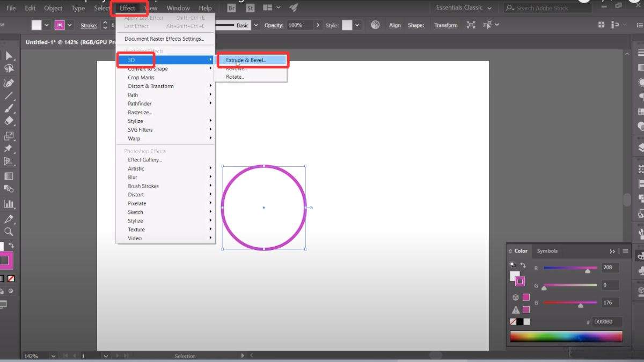Expand the Opacity arrow flyout
644x362 pixels.
click(x=318, y=25)
